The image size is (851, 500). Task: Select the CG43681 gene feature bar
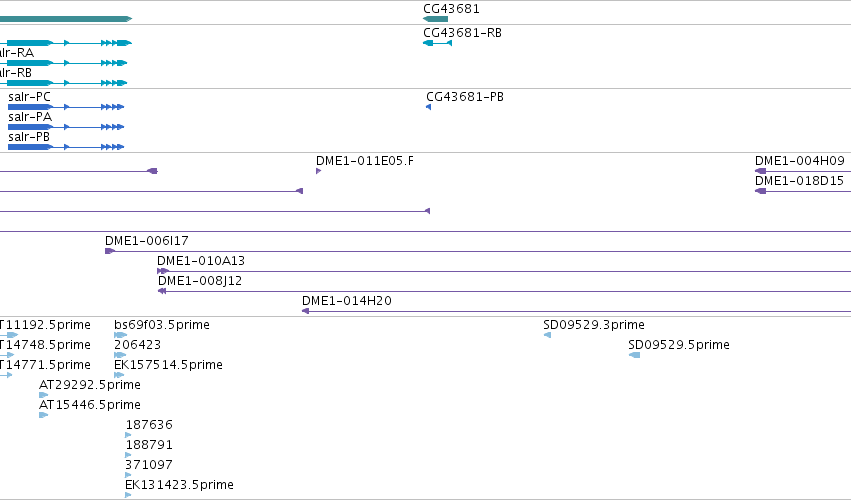(x=435, y=19)
